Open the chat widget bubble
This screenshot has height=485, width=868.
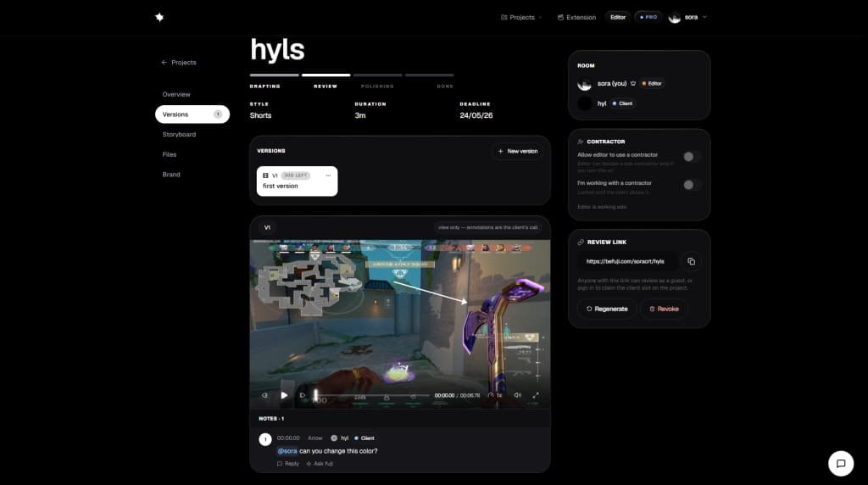[x=840, y=464]
